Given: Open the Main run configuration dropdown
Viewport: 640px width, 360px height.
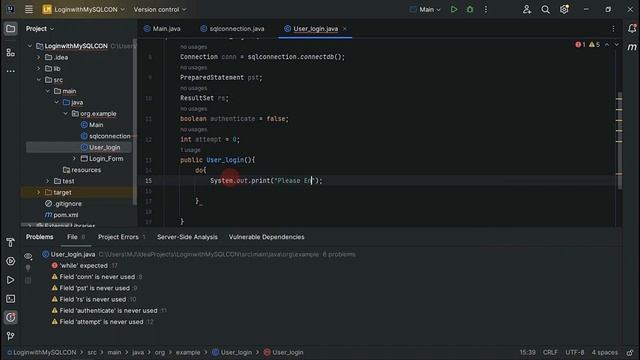Looking at the screenshot, I should pyautogui.click(x=425, y=9).
